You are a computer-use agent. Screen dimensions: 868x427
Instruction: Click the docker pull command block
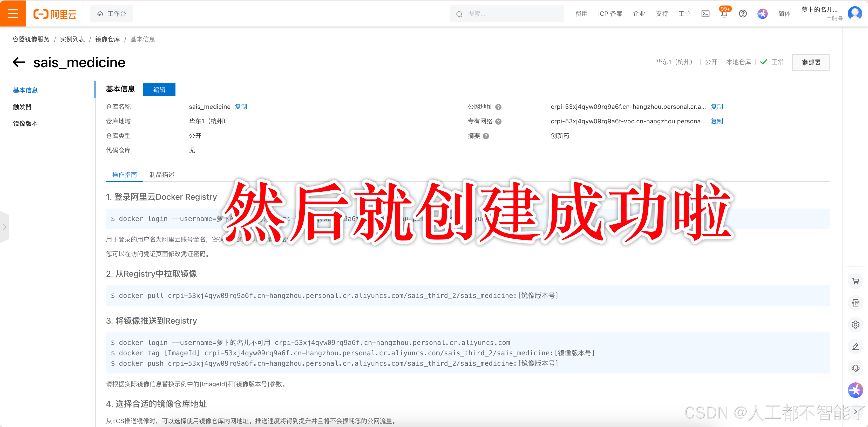pos(467,296)
